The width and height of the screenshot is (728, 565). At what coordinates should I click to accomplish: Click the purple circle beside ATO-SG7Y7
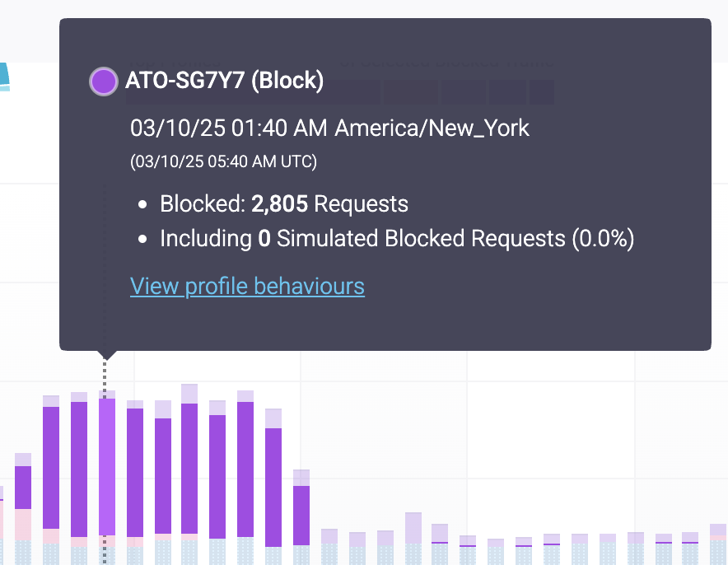tap(104, 82)
